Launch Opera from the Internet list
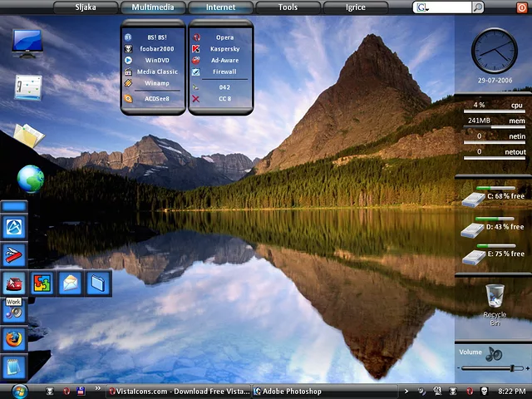 (x=224, y=37)
